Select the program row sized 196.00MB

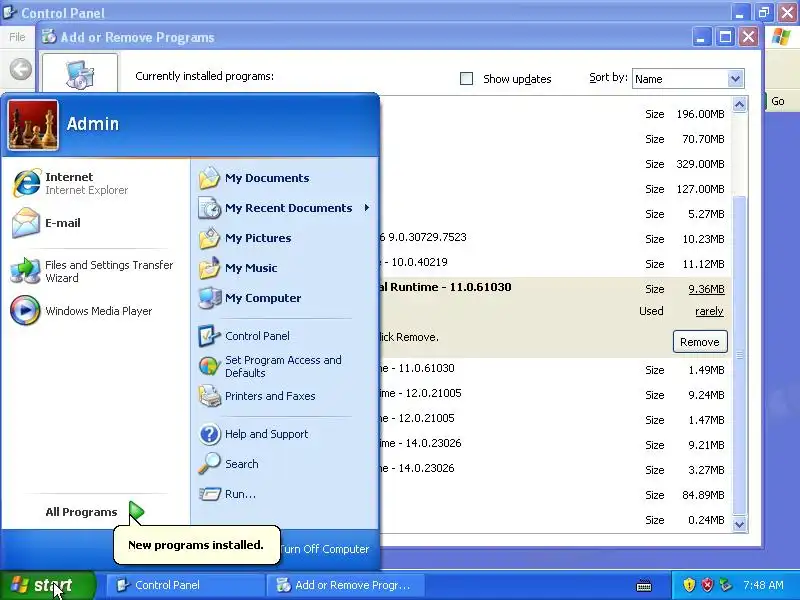[555, 114]
